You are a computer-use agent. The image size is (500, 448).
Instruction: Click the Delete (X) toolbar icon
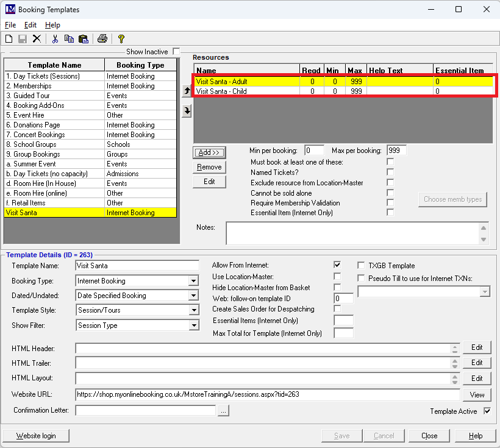(37, 39)
